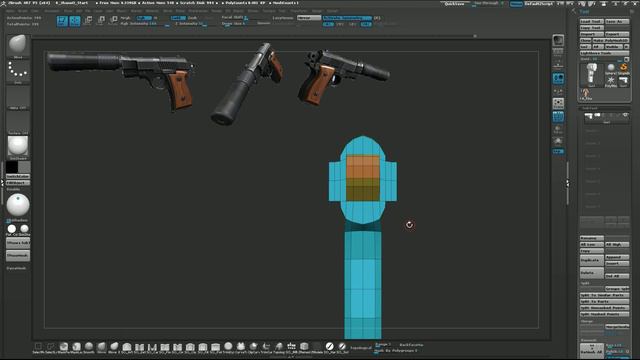The image size is (640, 360).
Task: Select the gray main color swatch
Action: [24, 167]
